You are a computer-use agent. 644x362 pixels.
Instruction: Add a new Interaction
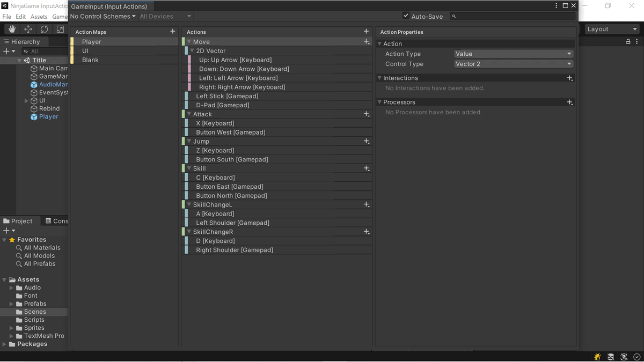coord(570,78)
